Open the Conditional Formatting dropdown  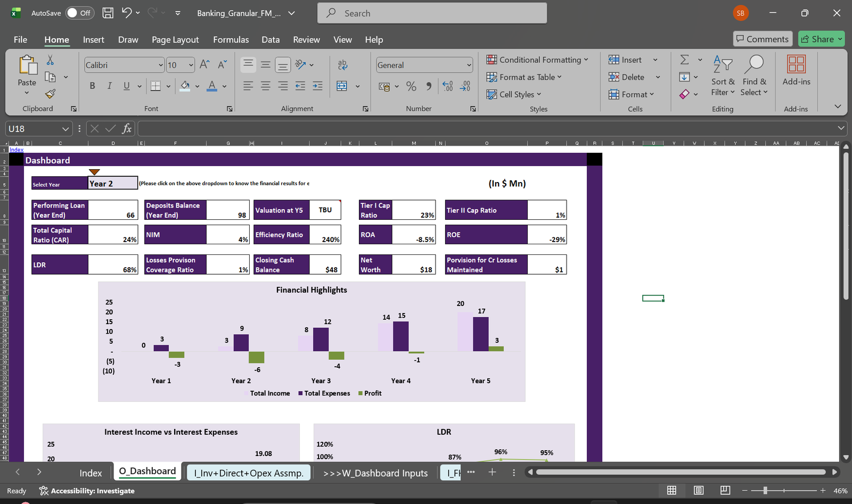tap(537, 60)
